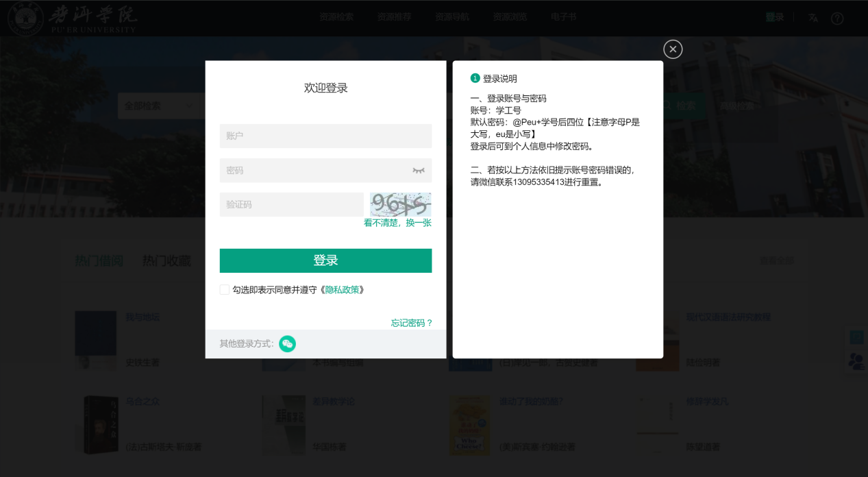Click 忘记密码？ link
Image resolution: width=868 pixels, height=477 pixels.
412,323
